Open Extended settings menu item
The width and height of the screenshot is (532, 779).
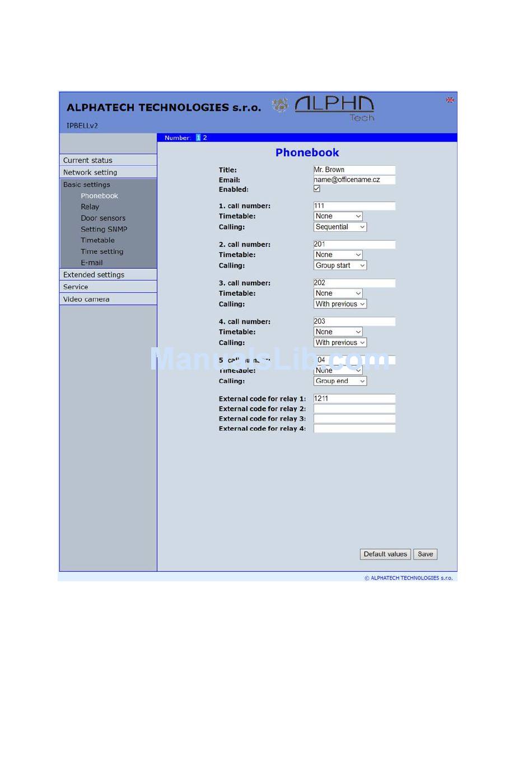click(108, 275)
